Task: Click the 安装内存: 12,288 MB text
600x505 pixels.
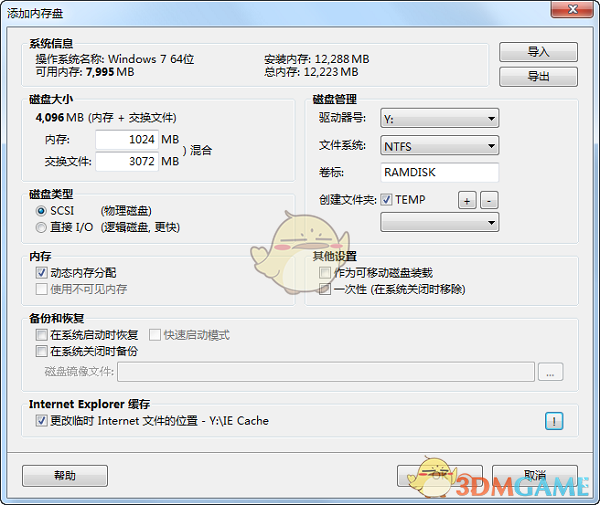Action: tap(316, 59)
